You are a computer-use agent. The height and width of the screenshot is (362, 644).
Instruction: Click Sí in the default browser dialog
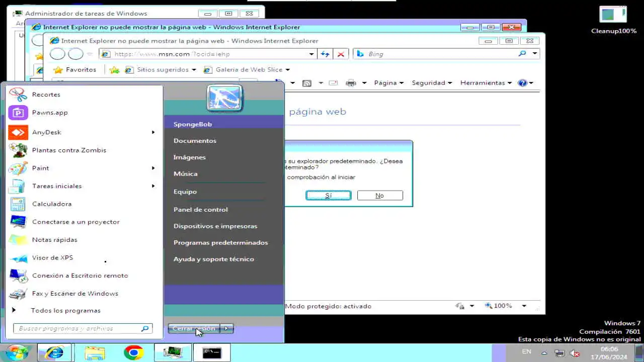[329, 196]
